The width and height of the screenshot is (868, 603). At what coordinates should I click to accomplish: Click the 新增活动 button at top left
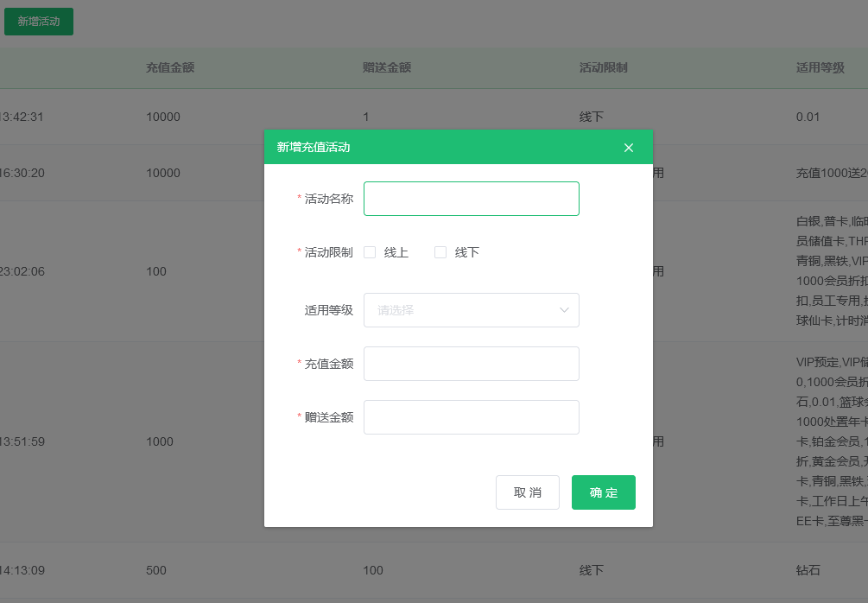(38, 22)
